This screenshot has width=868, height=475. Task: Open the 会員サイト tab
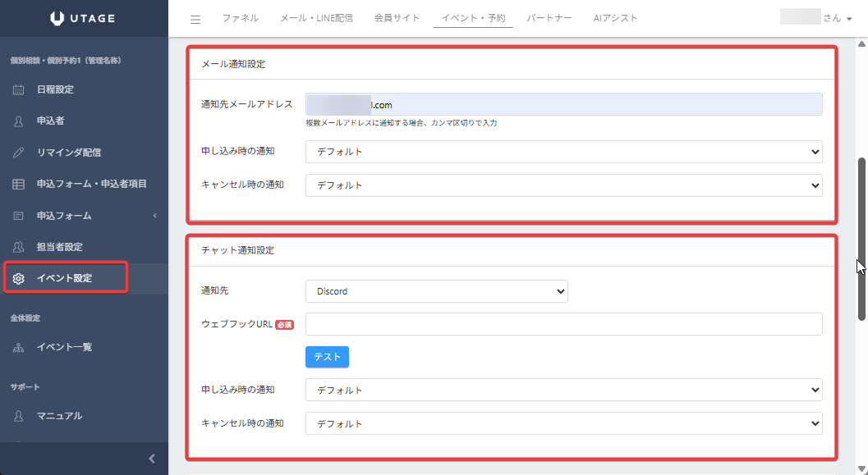click(397, 18)
